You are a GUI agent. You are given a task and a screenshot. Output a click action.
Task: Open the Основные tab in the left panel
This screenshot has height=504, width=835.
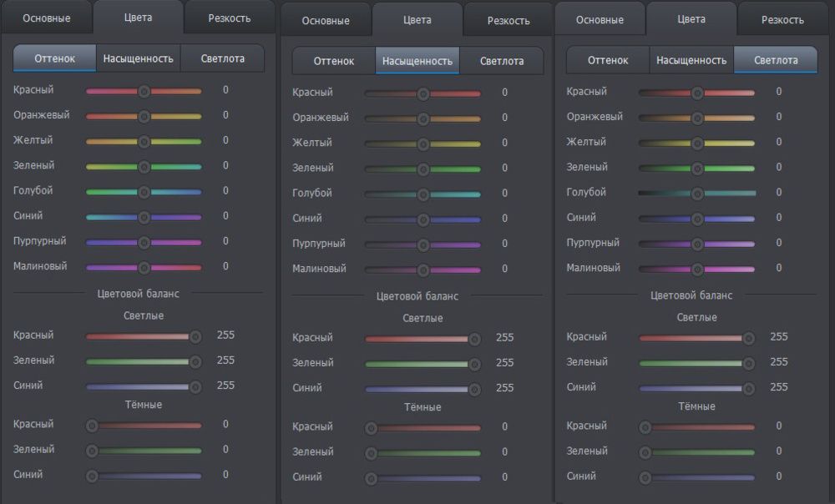pyautogui.click(x=46, y=18)
